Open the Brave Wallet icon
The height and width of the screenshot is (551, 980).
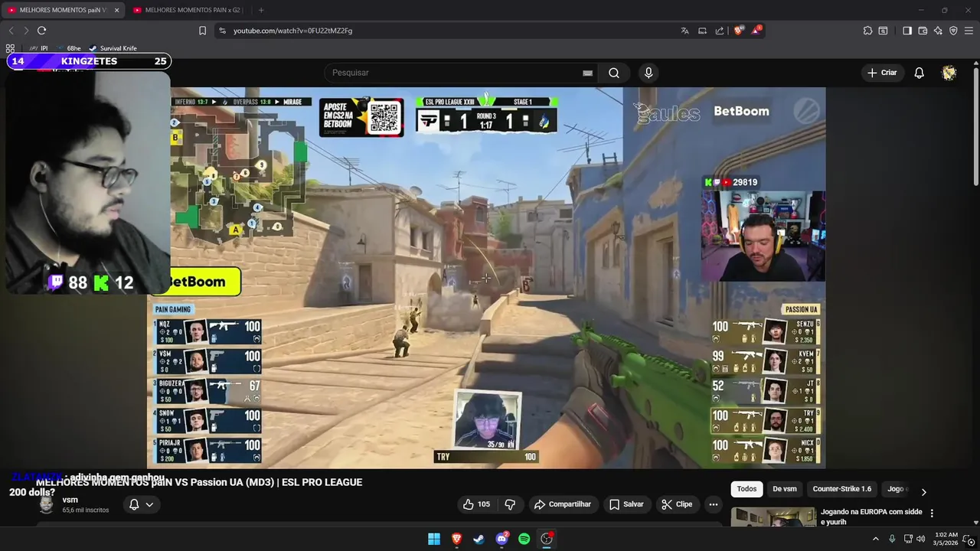[x=923, y=31]
